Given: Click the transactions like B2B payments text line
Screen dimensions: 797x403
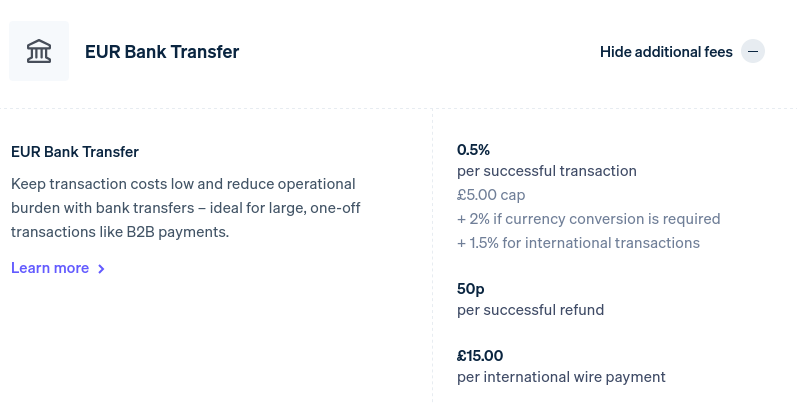Looking at the screenshot, I should point(120,232).
